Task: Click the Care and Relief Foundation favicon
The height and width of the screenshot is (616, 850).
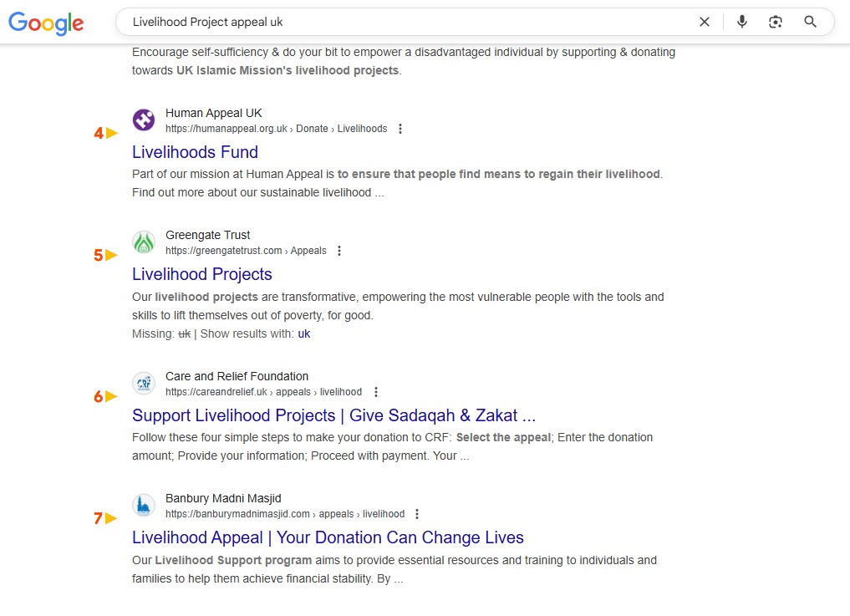Action: click(144, 384)
